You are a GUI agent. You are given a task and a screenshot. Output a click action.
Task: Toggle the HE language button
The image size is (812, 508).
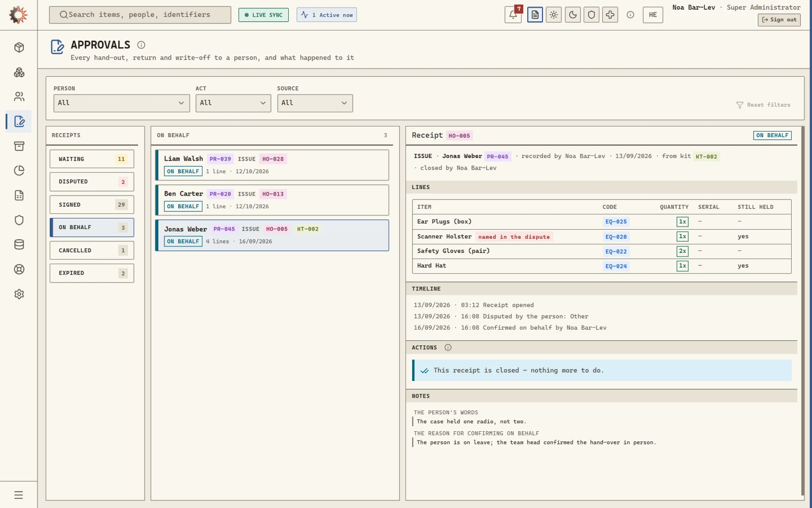[653, 15]
